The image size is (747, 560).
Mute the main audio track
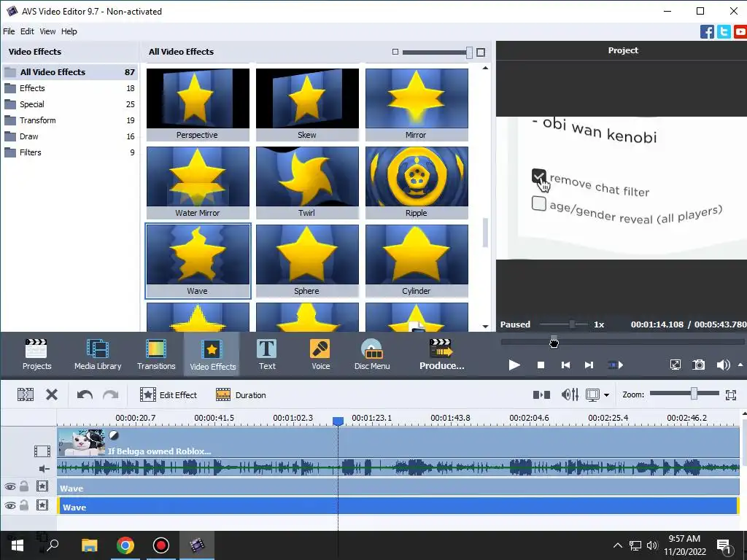pyautogui.click(x=44, y=469)
